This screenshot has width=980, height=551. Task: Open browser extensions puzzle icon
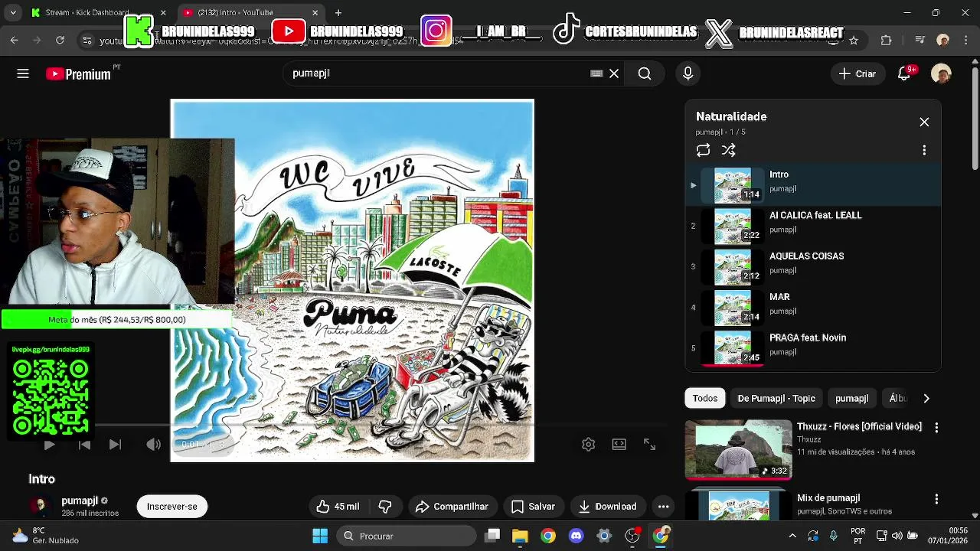pos(887,40)
